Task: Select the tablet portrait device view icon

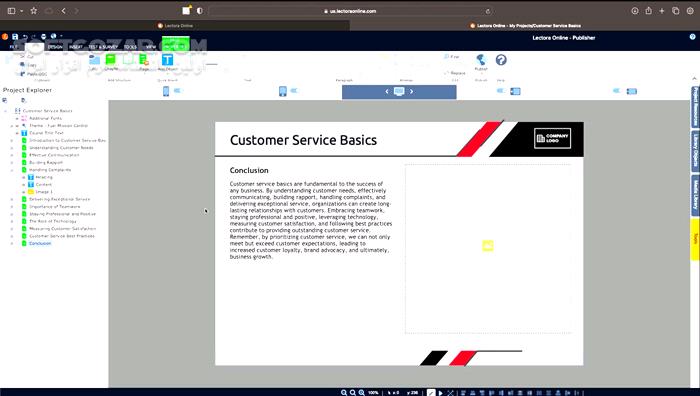Action: (283, 91)
